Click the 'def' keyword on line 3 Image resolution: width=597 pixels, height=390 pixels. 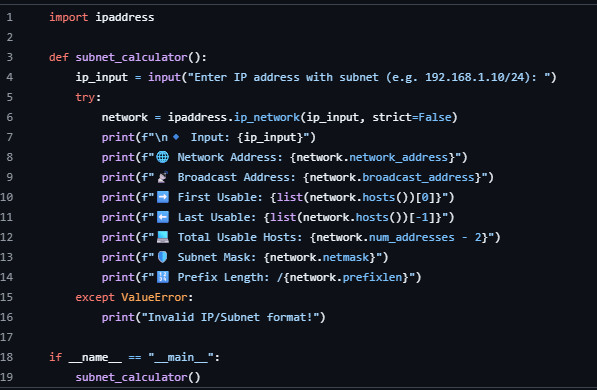tap(59, 57)
